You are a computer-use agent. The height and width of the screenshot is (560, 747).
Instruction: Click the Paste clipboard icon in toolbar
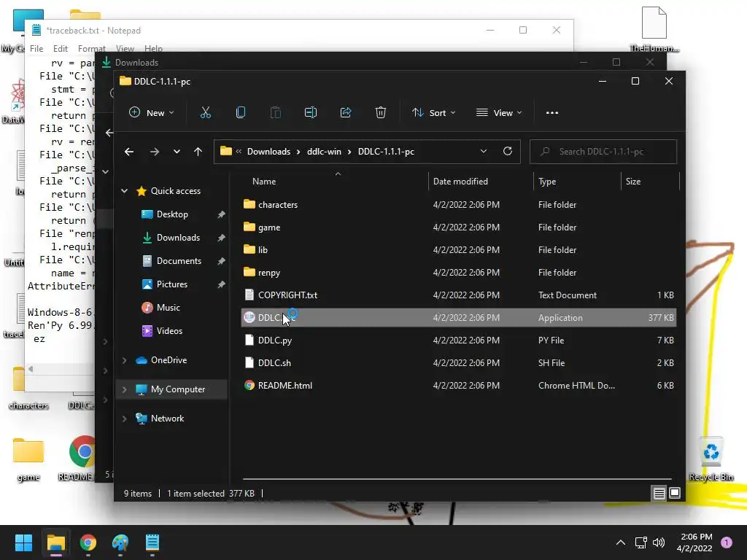tap(275, 113)
